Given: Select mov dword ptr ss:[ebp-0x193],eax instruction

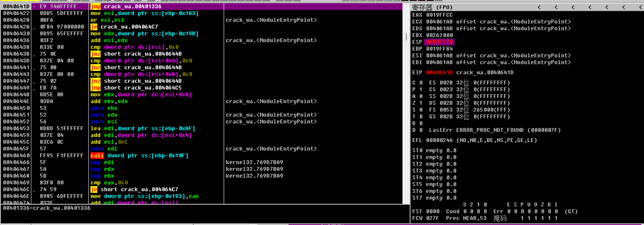Looking at the screenshot, I should click(144, 196).
